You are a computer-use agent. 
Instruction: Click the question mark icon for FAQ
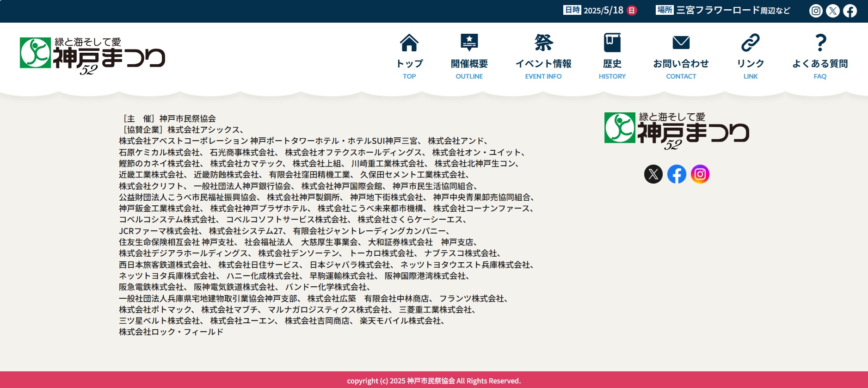pos(820,43)
